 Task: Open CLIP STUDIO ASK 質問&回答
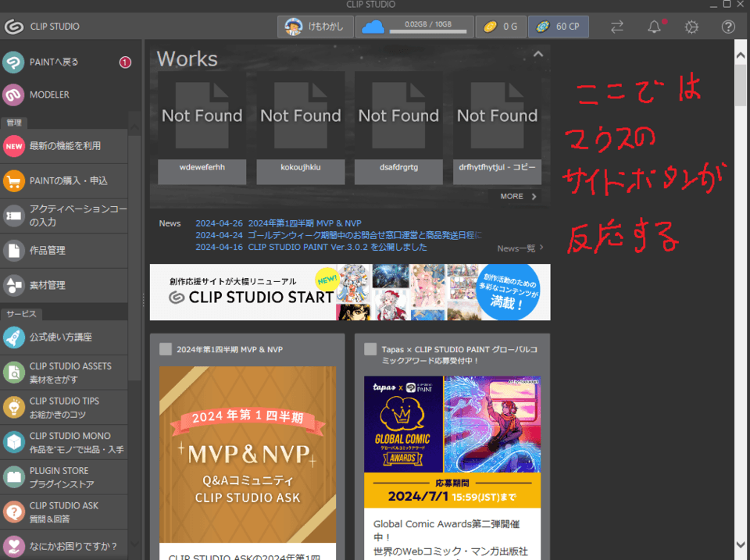pos(64,512)
